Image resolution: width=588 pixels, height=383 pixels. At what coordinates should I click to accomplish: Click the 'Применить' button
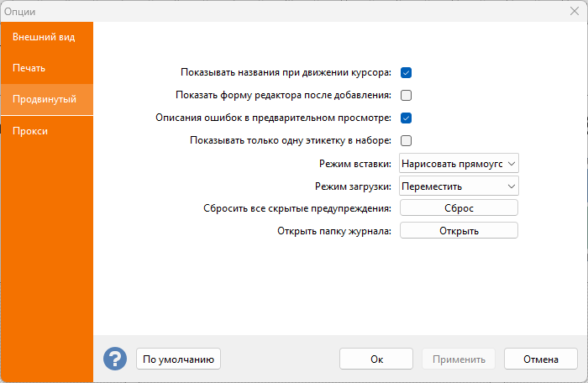tap(459, 359)
